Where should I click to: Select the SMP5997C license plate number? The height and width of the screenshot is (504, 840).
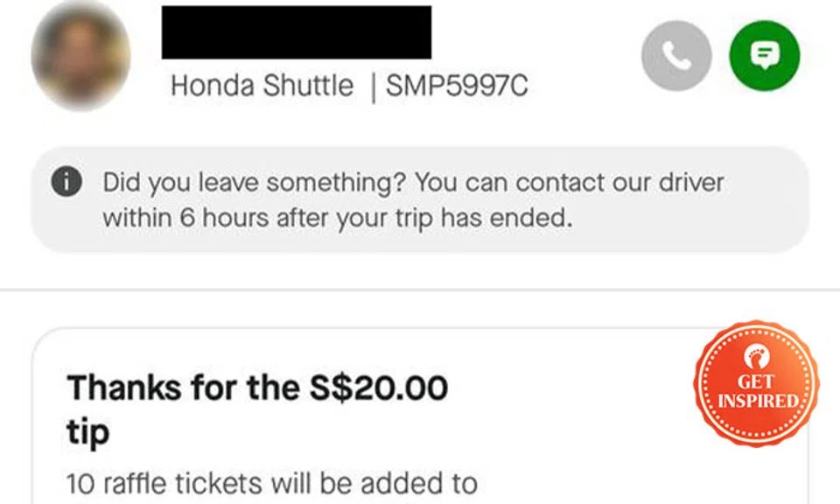457,86
